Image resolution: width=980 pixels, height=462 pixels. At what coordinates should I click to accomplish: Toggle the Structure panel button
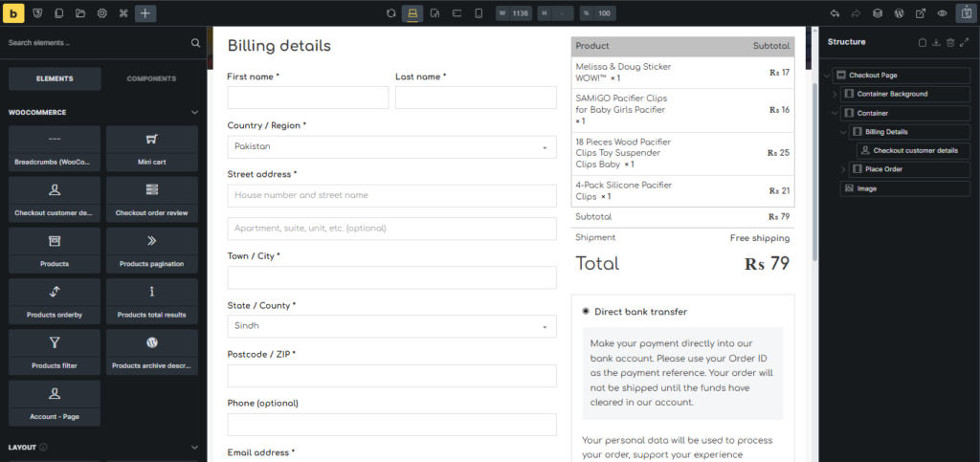(965, 13)
